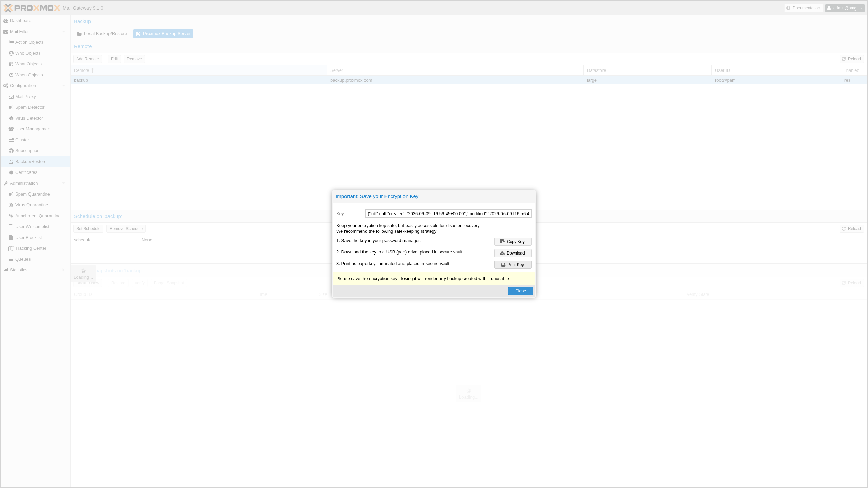
Task: Reload the Schedule panel
Action: click(851, 229)
